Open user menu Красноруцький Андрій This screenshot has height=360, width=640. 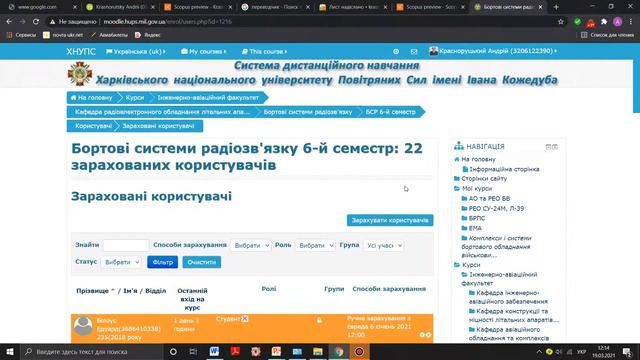click(493, 51)
